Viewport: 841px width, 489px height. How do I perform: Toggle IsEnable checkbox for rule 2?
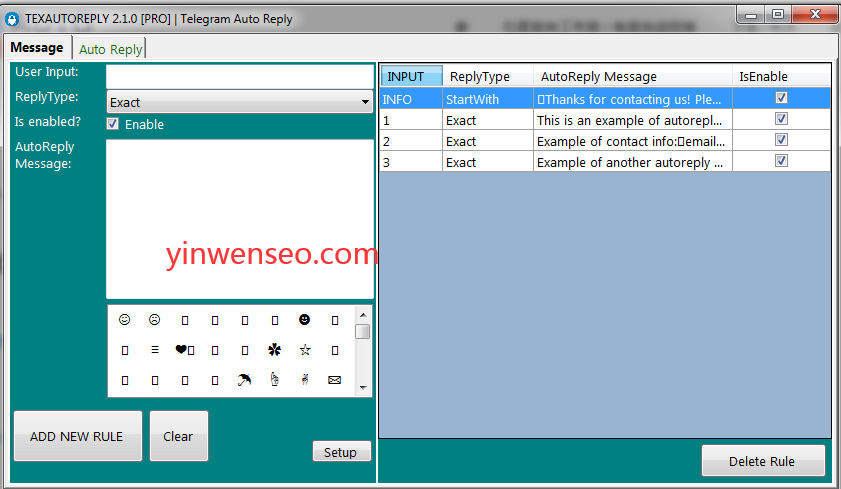[x=781, y=139]
